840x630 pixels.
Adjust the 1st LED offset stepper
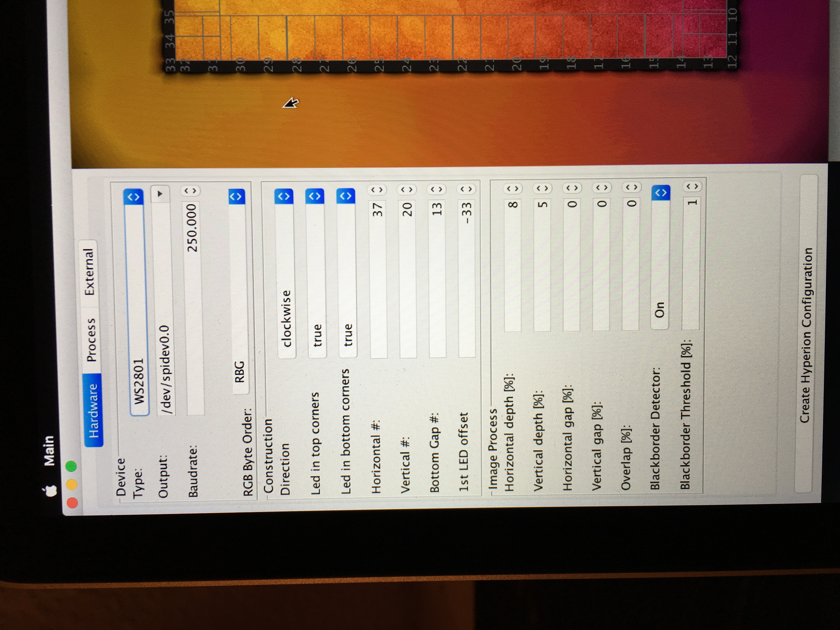466,189
